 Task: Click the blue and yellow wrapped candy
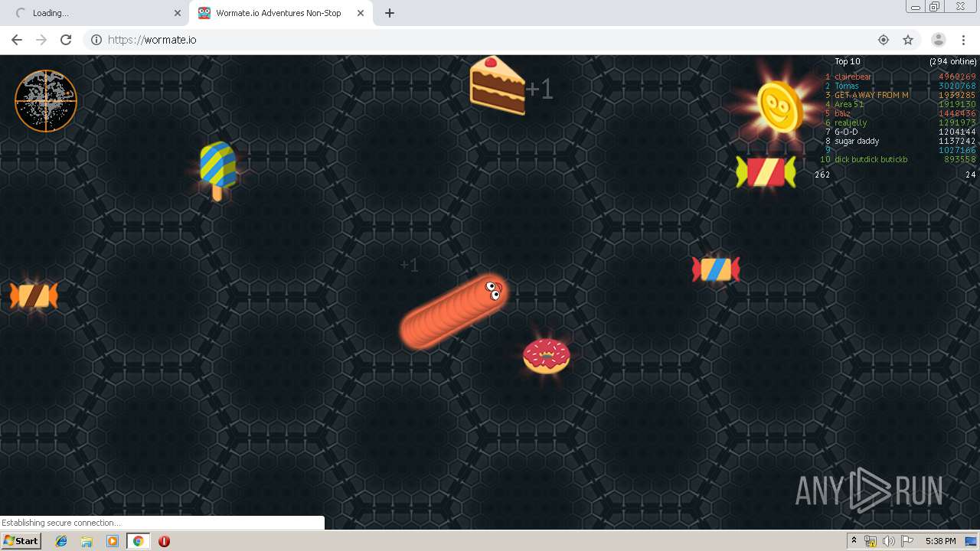(716, 269)
